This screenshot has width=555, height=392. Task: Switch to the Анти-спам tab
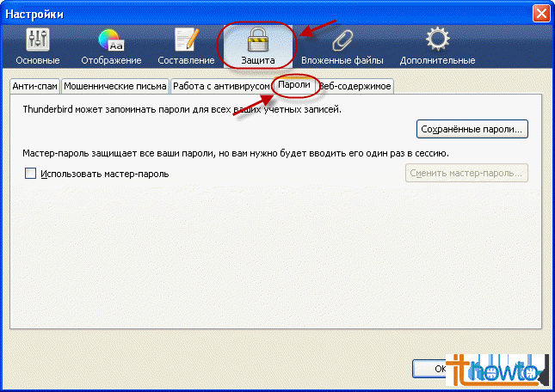[34, 86]
